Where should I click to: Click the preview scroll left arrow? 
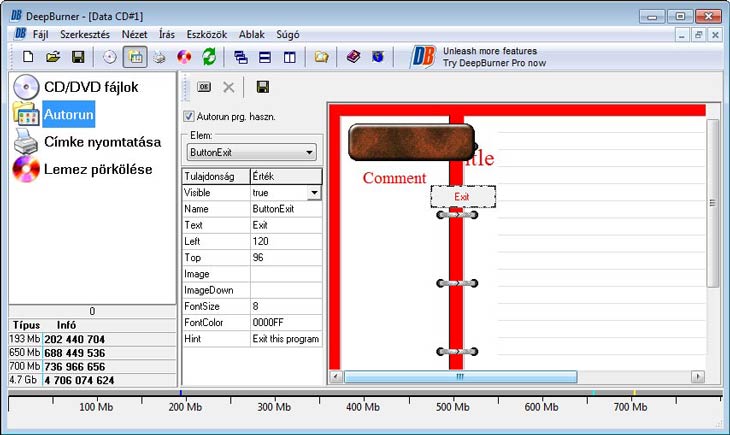point(336,377)
